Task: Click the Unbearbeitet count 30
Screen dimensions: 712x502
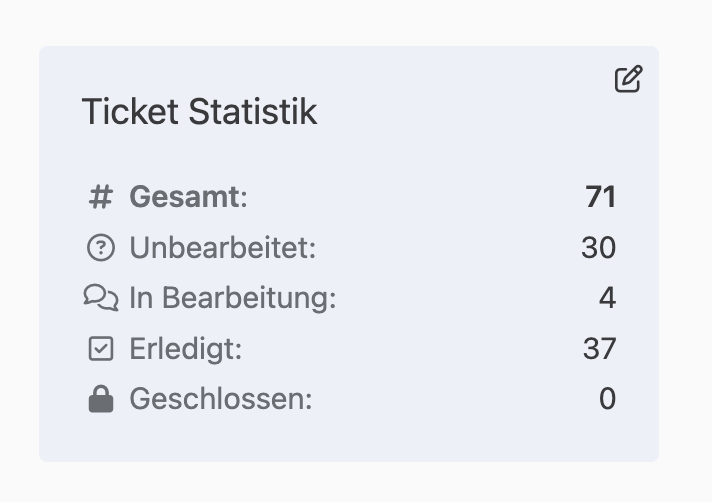Action: tap(598, 248)
